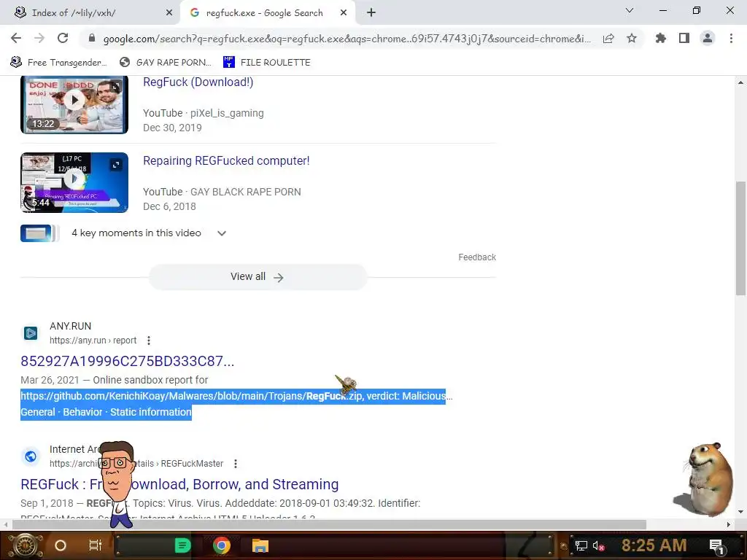Play the 5:44 video thumbnail
This screenshot has height=560, width=747.
(x=74, y=179)
